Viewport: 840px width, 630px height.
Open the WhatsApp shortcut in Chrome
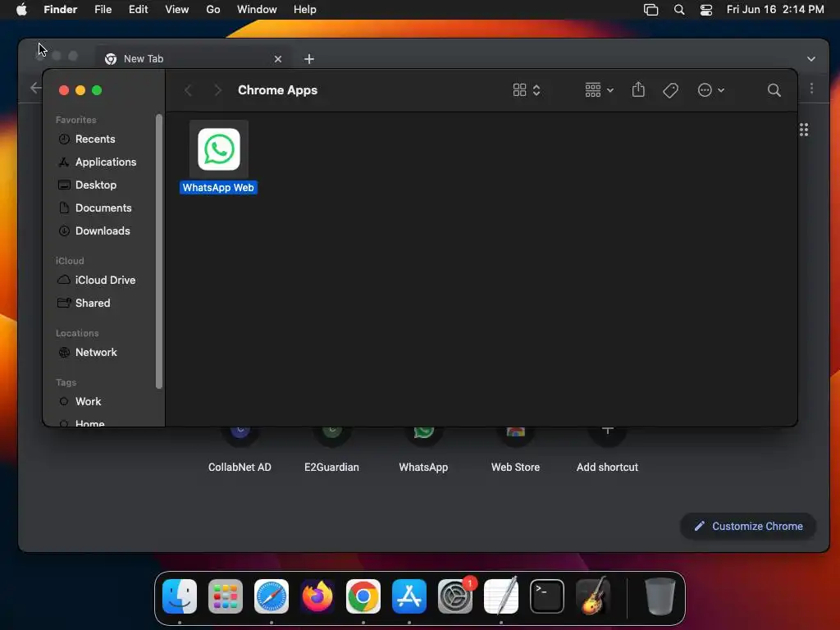pos(423,449)
